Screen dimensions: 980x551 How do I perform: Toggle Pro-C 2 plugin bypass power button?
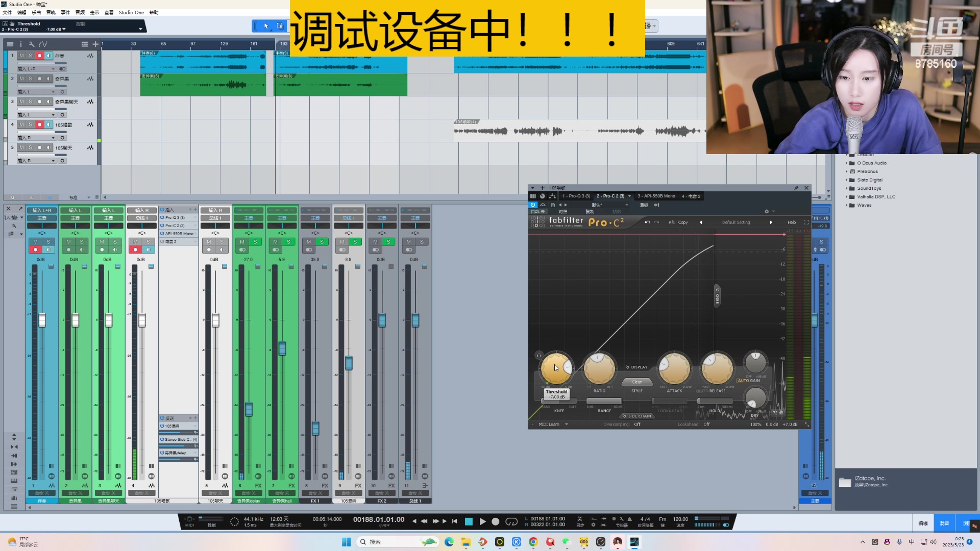533,205
